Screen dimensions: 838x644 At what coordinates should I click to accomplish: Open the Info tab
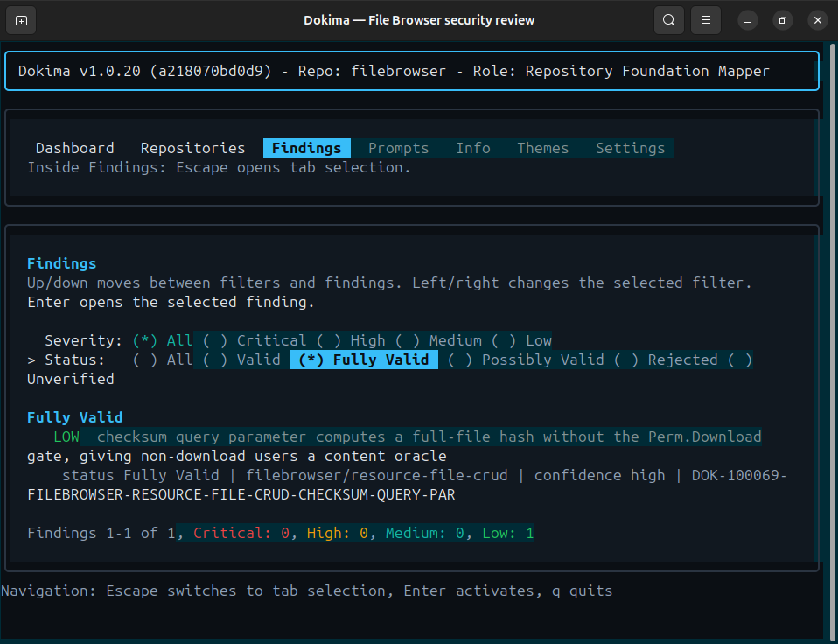473,148
